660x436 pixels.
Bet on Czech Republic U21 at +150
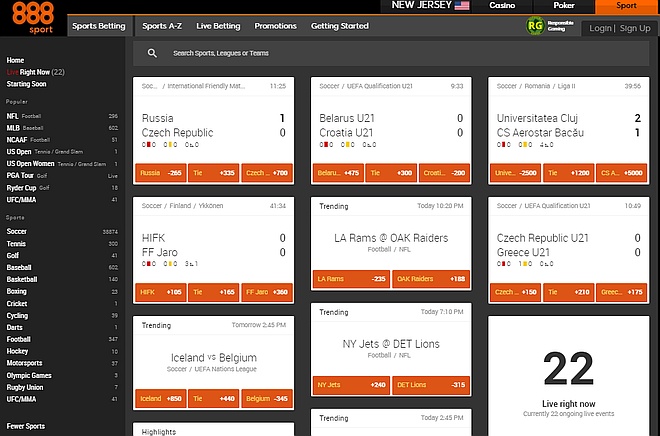pos(516,292)
